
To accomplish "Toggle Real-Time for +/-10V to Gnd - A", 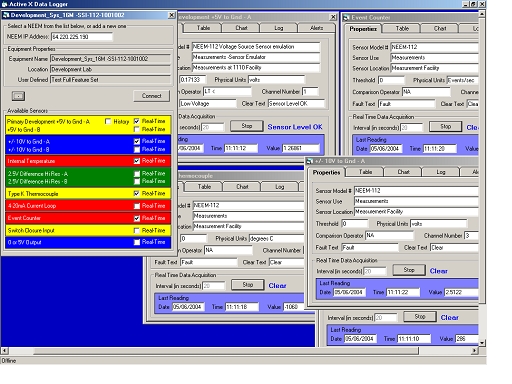I will 137,141.
